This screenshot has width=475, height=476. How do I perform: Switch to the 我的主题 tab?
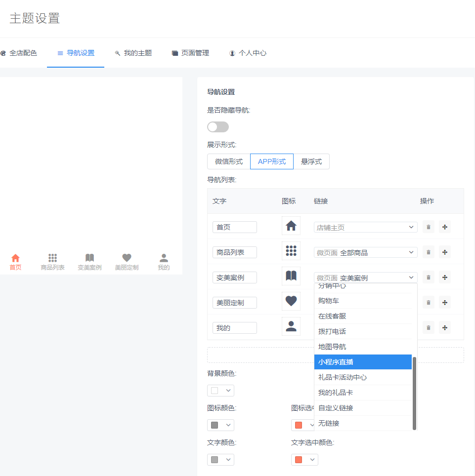(x=133, y=53)
